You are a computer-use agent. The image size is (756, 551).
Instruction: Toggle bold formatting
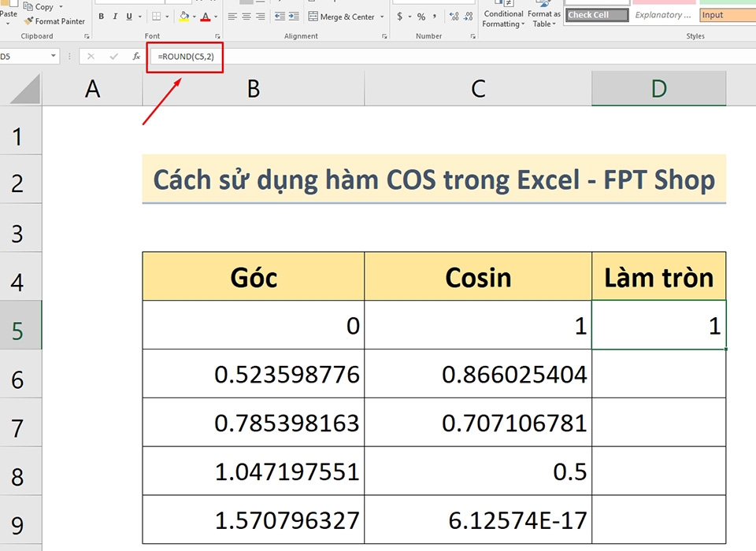point(101,16)
